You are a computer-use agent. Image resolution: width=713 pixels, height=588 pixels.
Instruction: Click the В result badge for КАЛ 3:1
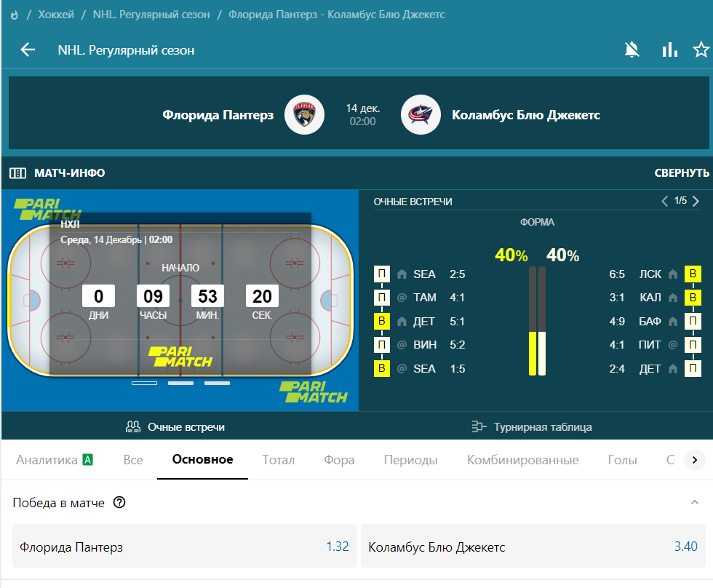(693, 298)
